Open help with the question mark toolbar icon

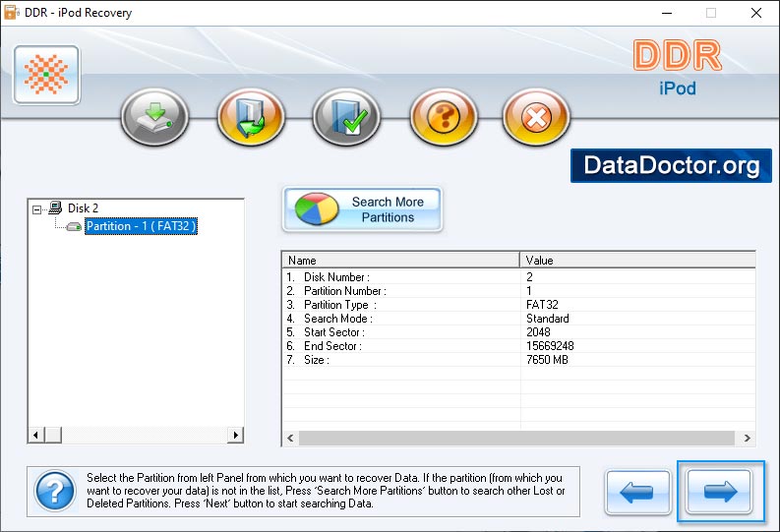tap(444, 117)
